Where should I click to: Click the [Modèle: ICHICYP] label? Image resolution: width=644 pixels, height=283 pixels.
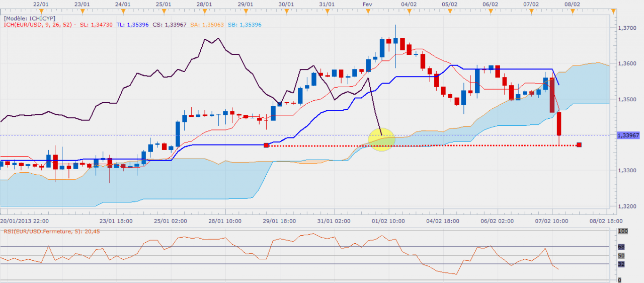coord(30,18)
